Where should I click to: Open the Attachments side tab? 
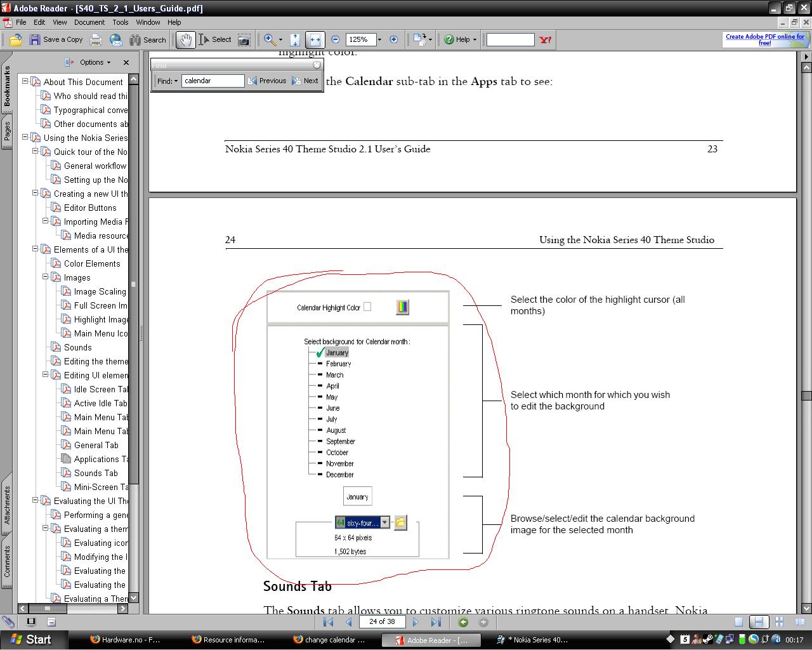[6, 505]
